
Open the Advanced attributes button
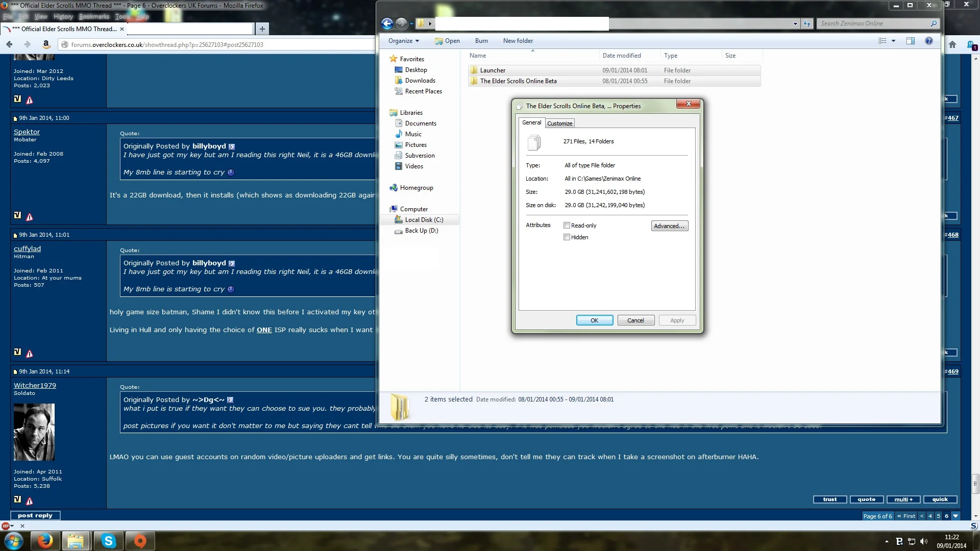point(670,226)
